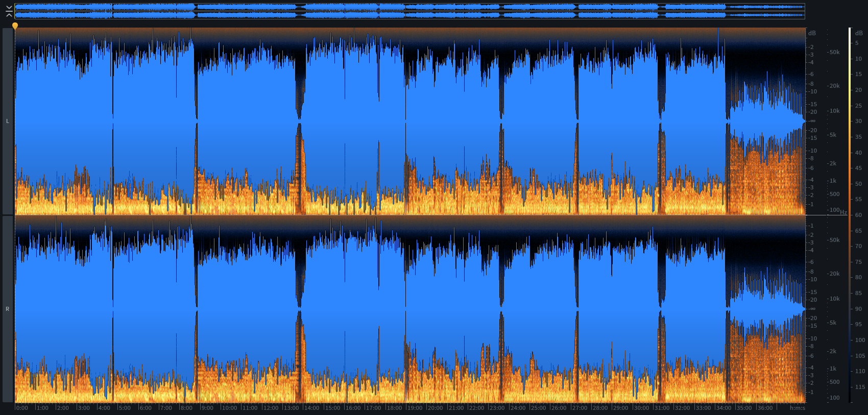The height and width of the screenshot is (415, 868).
Task: Click the orange playhead marker at timeline start
Action: (15, 26)
